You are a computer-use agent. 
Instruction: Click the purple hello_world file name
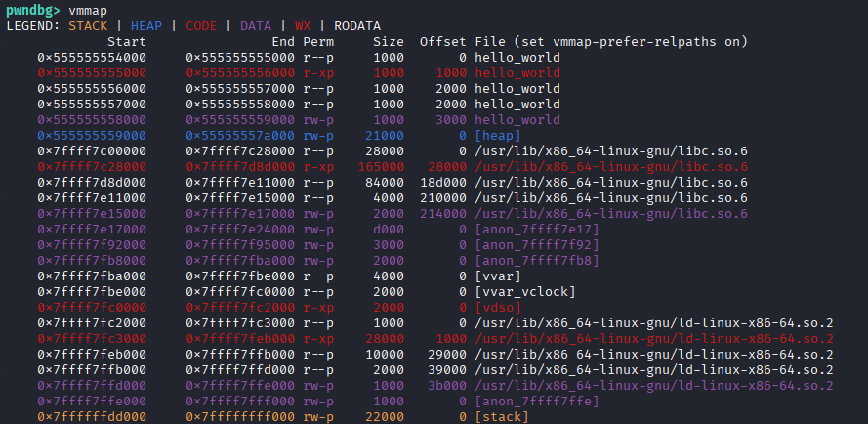click(517, 120)
